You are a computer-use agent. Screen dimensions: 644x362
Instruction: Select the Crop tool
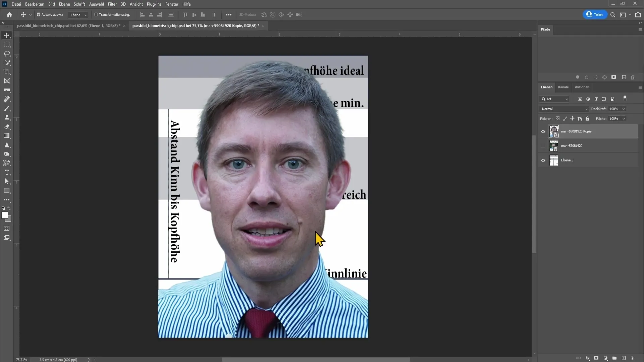[7, 72]
